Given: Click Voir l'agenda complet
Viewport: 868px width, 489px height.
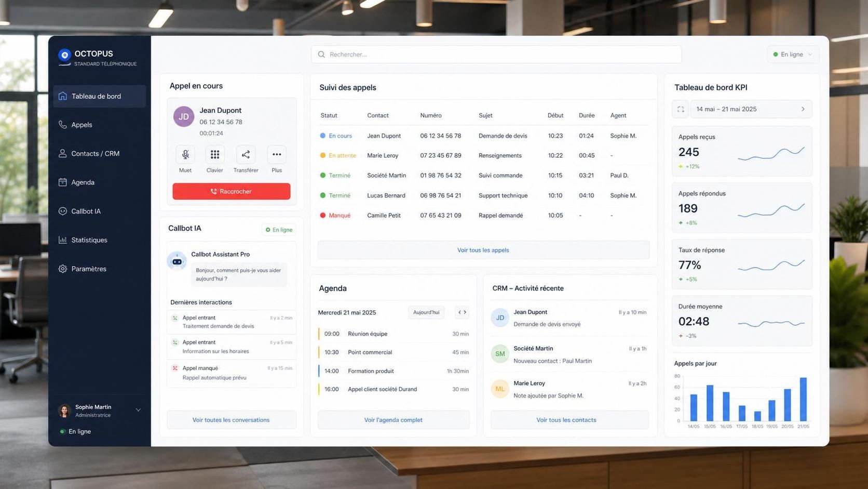Looking at the screenshot, I should coord(394,420).
